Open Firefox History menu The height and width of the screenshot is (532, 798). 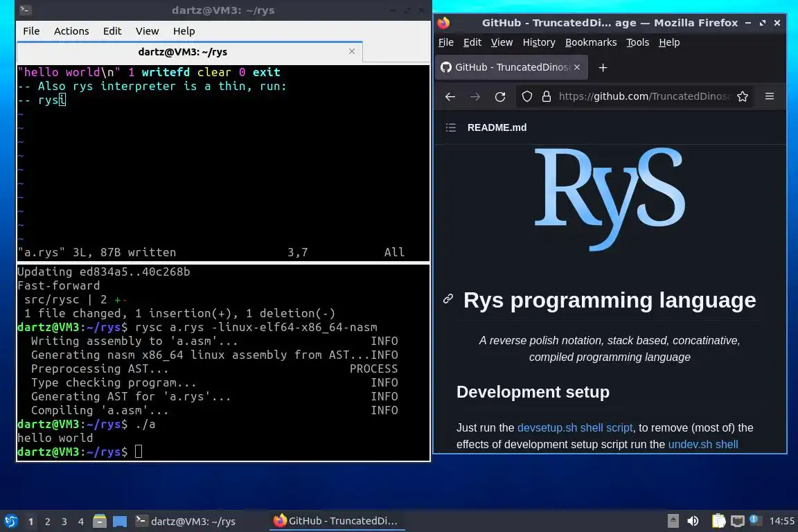(x=539, y=43)
